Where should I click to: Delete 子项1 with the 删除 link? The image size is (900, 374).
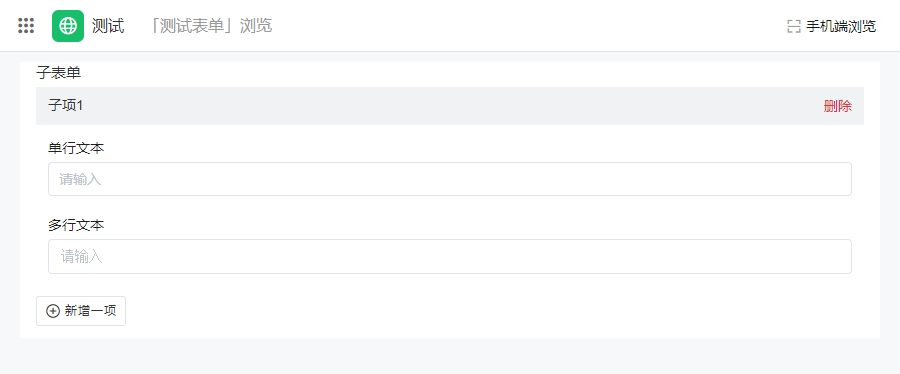click(837, 106)
